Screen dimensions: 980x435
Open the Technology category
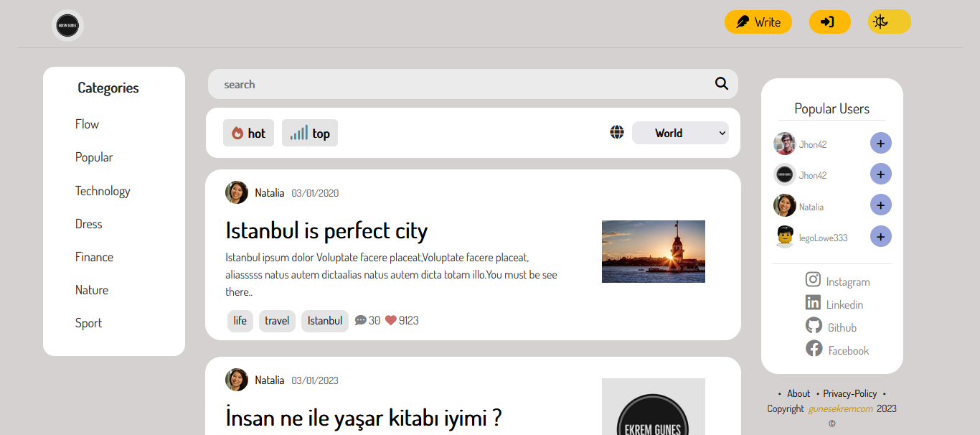point(103,191)
